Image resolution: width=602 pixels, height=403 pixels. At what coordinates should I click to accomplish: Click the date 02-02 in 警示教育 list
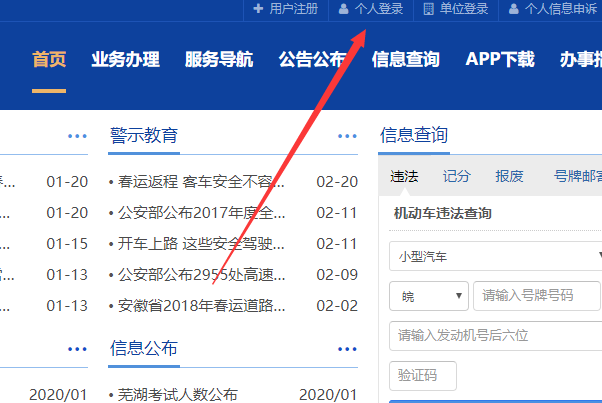click(337, 306)
